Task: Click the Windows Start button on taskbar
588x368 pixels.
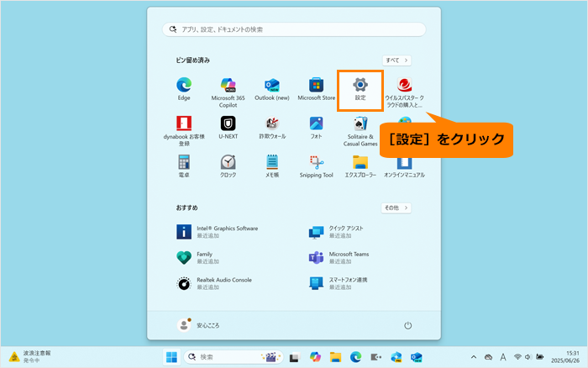Action: (x=171, y=357)
